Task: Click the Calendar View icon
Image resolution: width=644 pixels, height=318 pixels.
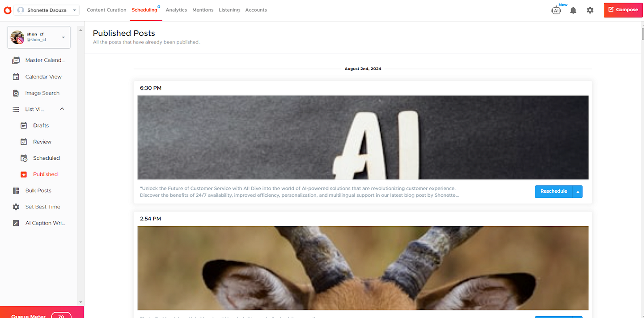Action: (x=16, y=77)
